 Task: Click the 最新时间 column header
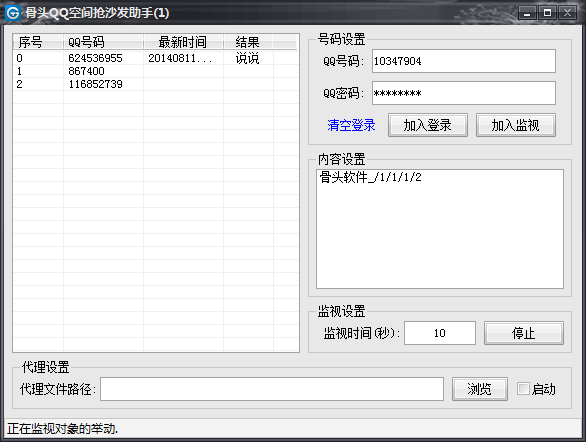183,42
